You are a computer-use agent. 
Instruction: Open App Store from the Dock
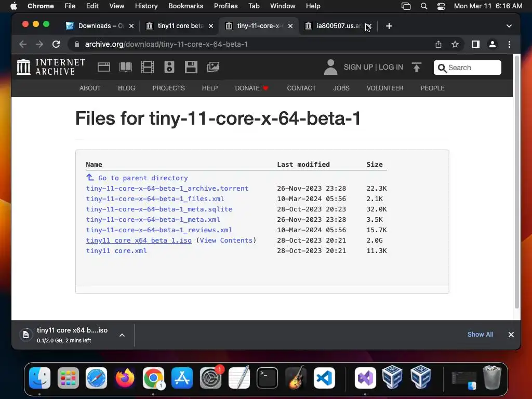[182, 378]
